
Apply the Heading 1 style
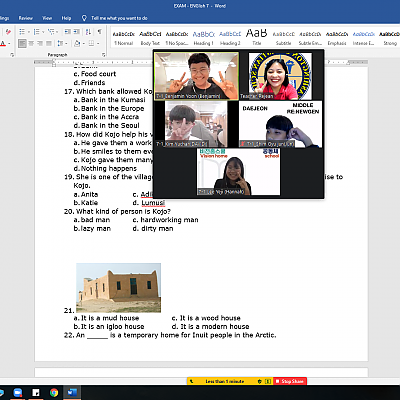click(203, 38)
